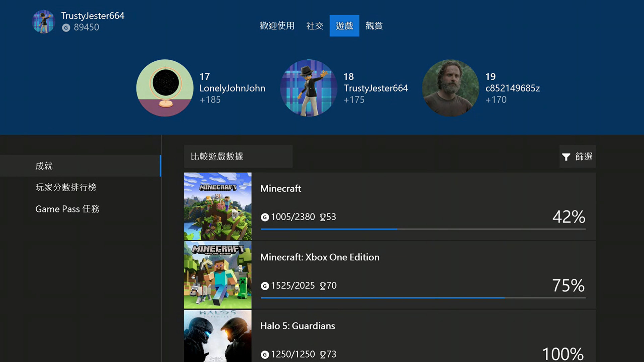Open the Minecraft cover art thumbnail
644x362 pixels.
218,206
